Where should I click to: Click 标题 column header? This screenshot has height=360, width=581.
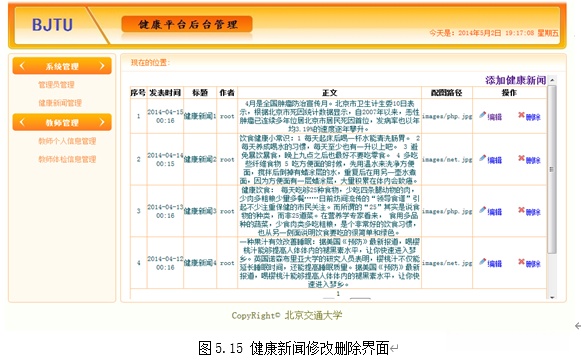(x=200, y=93)
